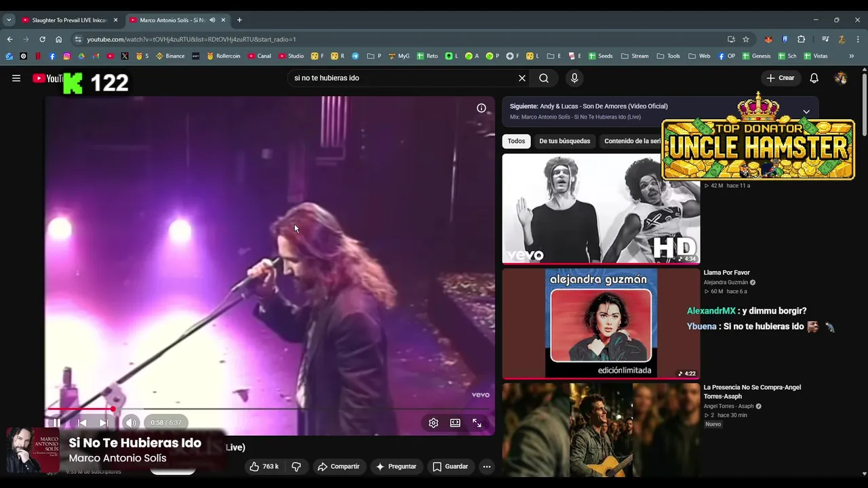Mute the Marco Antonio Solís tab audio
868x488 pixels.
(x=212, y=20)
